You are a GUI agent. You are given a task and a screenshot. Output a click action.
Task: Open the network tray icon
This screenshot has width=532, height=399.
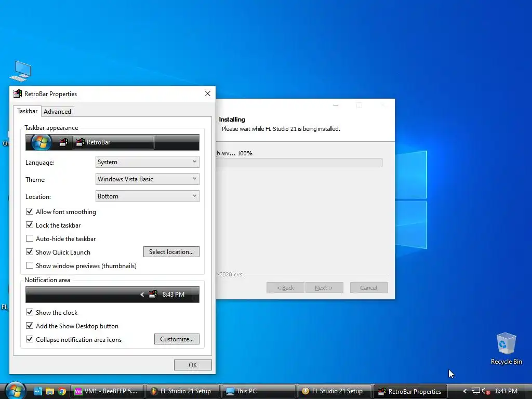click(x=476, y=391)
